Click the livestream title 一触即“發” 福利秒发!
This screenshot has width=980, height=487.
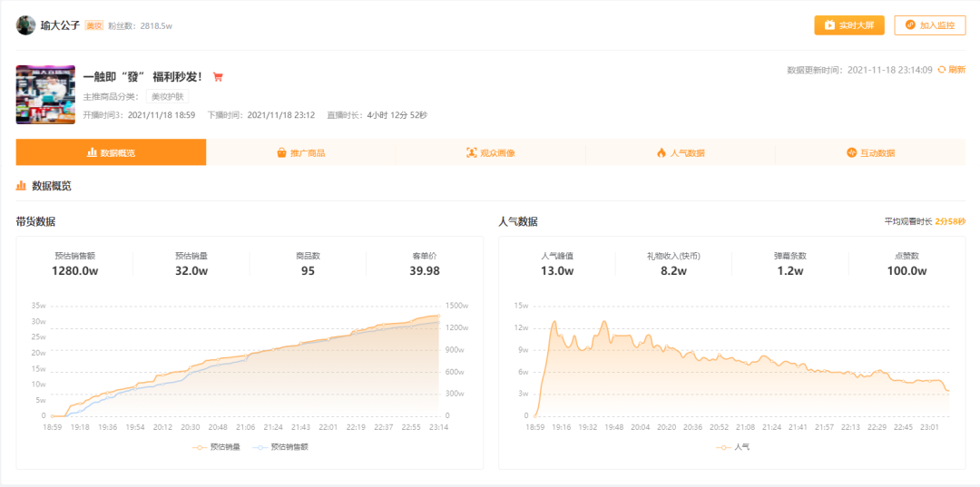point(142,77)
